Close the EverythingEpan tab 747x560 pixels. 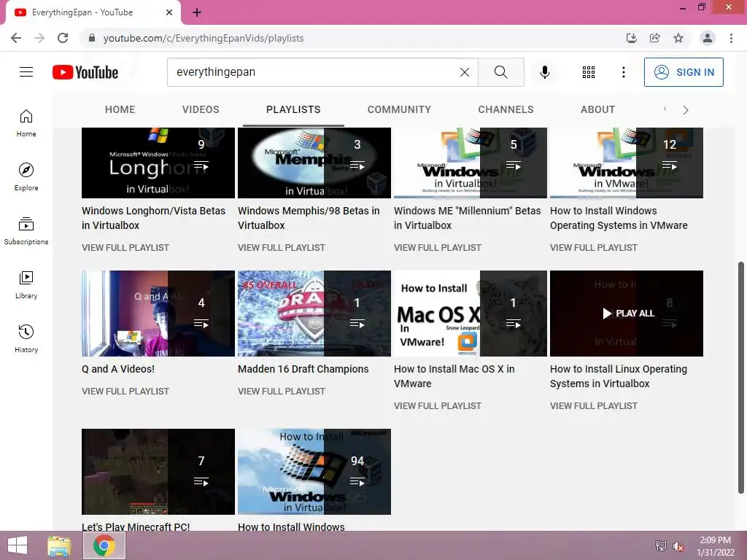tap(169, 12)
